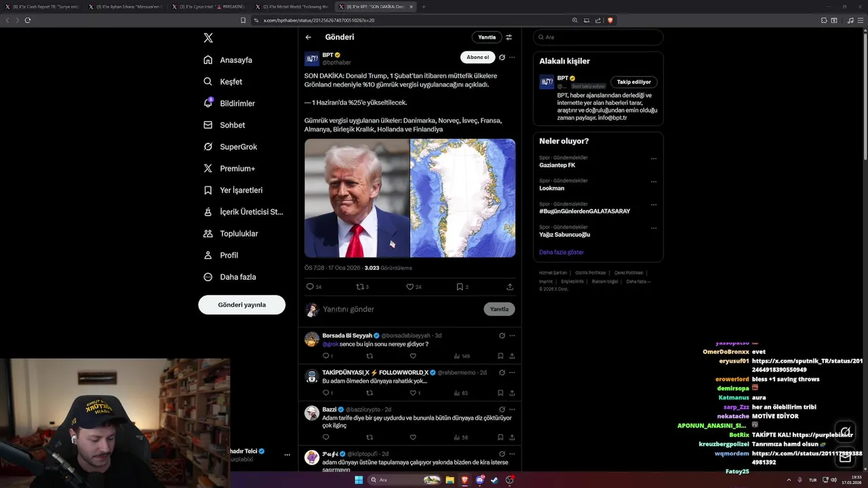Open more options on TAKİPDÜNYASI_X reply

point(512,372)
